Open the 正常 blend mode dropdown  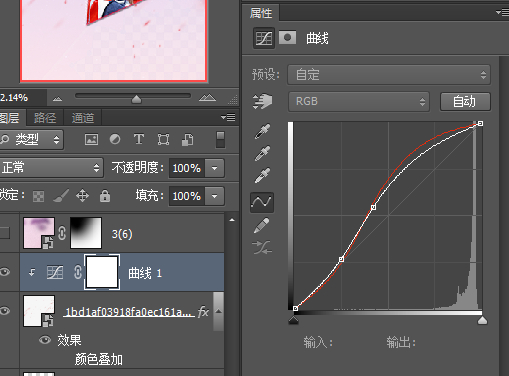[x=51, y=167]
